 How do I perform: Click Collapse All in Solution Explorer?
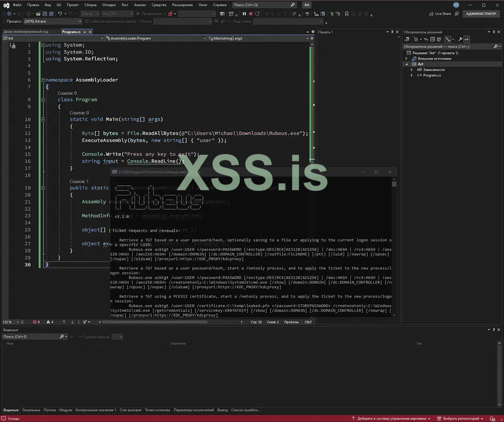431,39
